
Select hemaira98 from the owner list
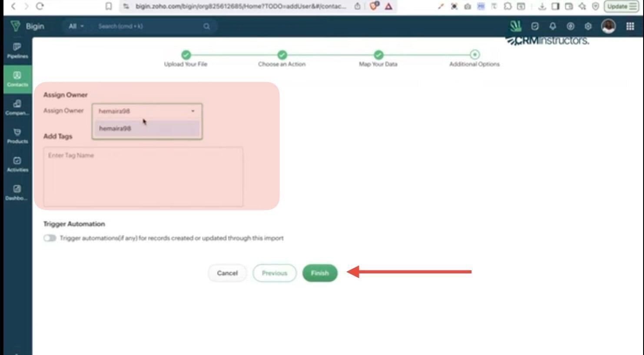click(x=115, y=128)
